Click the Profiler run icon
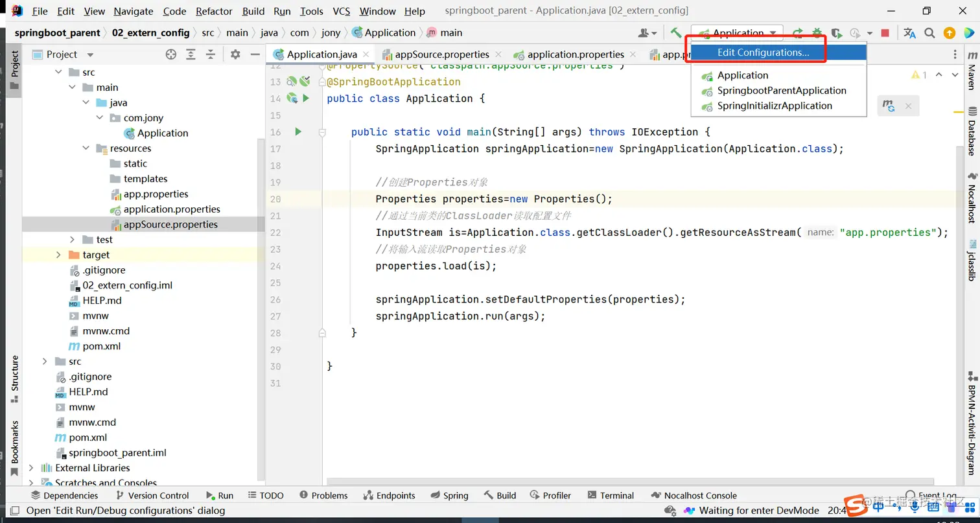The height and width of the screenshot is (523, 980). pyautogui.click(x=855, y=33)
